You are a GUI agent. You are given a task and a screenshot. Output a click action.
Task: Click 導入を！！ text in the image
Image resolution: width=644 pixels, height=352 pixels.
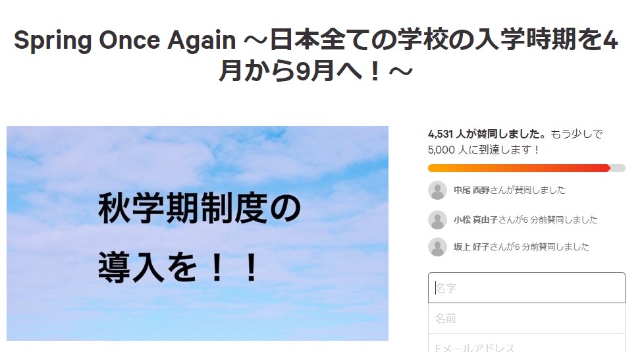click(x=178, y=267)
